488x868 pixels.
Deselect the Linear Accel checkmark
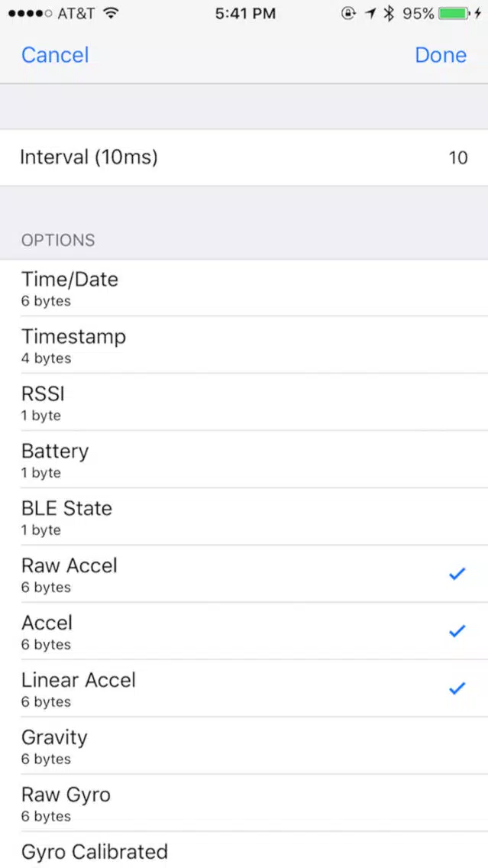(457, 688)
